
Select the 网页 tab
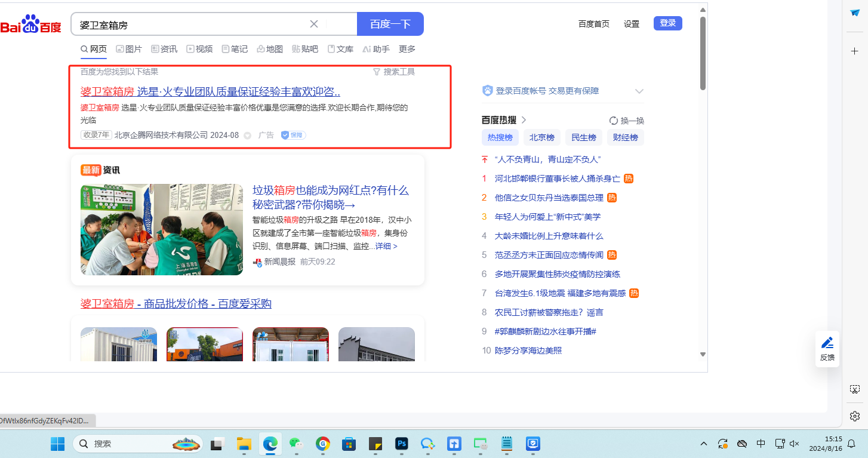tap(94, 49)
